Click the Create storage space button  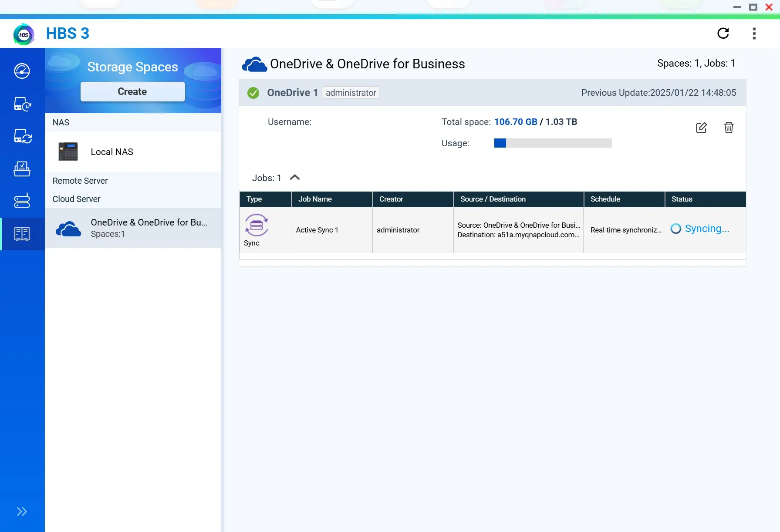(x=132, y=91)
